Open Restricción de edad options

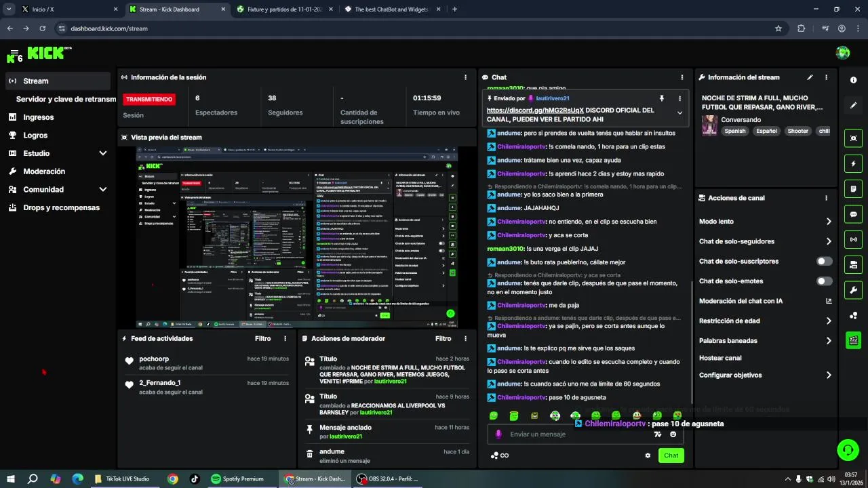click(x=765, y=321)
